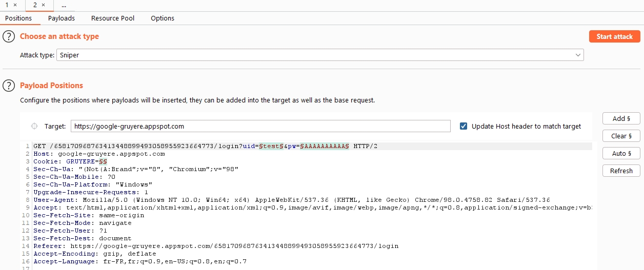
Task: Open new tab with ellipsis button
Action: click(x=64, y=5)
